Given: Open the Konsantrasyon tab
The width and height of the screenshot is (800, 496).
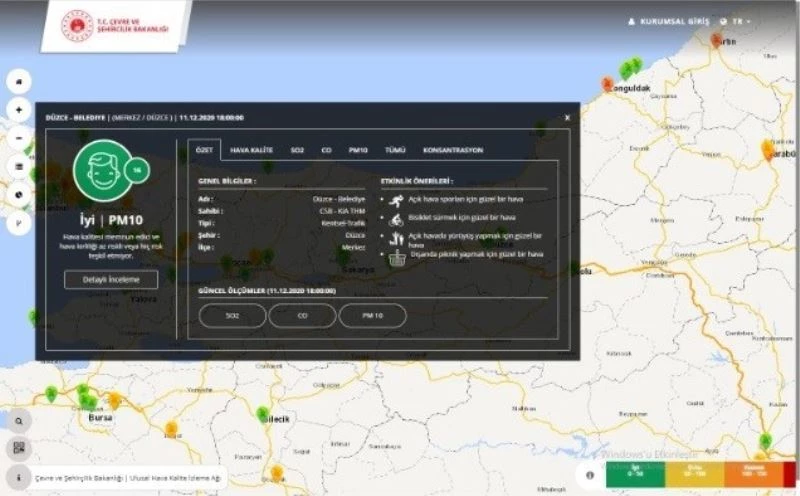Looking at the screenshot, I should (453, 150).
